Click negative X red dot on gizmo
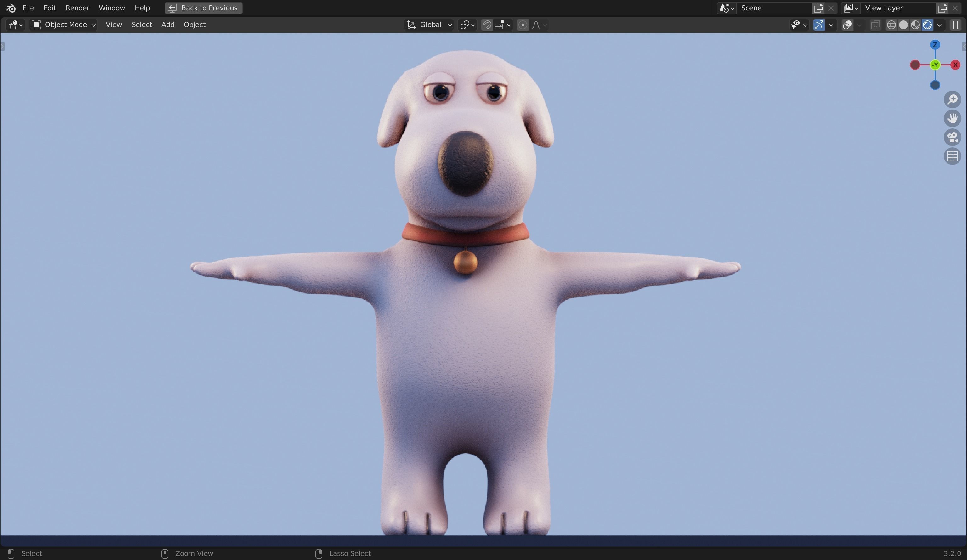Viewport: 967px width, 560px height. click(915, 65)
